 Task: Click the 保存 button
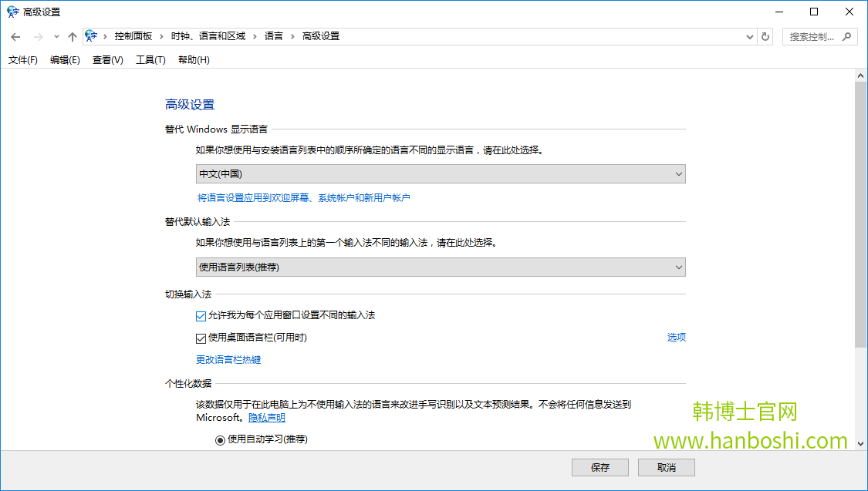(x=599, y=467)
